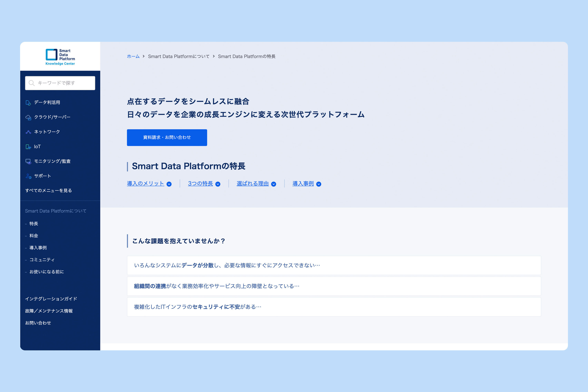The height and width of the screenshot is (392, 588).
Task: Click the ネットワーク nodes icon
Action: click(28, 132)
